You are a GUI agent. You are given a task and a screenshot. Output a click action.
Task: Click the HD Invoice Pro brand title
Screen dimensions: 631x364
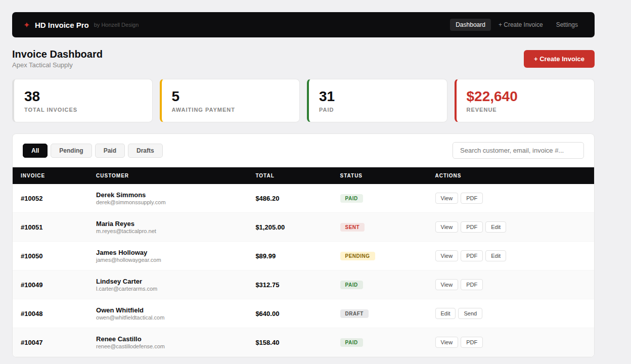[62, 25]
